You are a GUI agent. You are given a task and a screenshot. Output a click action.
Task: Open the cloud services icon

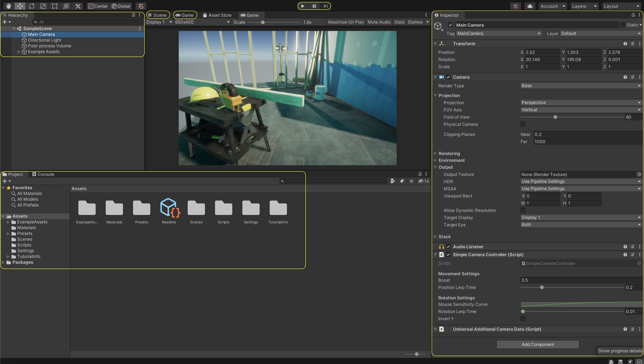(530, 6)
